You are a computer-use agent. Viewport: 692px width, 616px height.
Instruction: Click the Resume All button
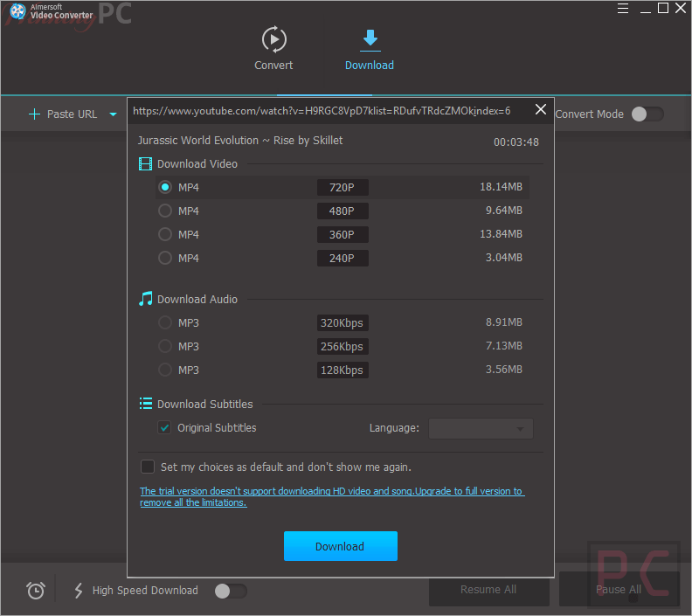coord(489,590)
